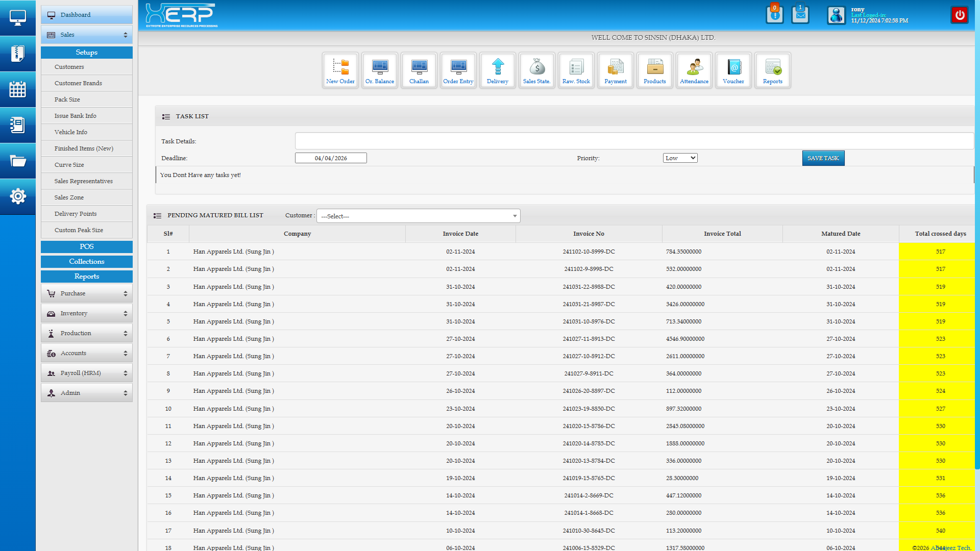
Task: Click the SAVE TASK button
Action: click(823, 158)
